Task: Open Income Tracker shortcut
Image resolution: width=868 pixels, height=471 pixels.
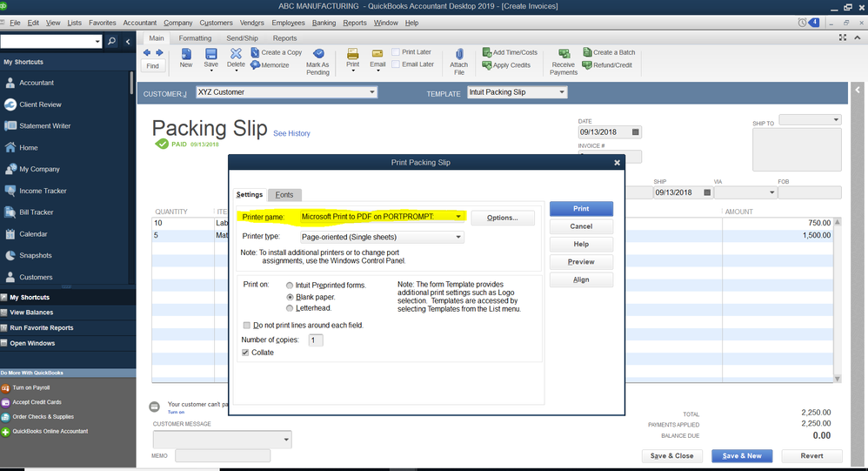Action: 43,191
